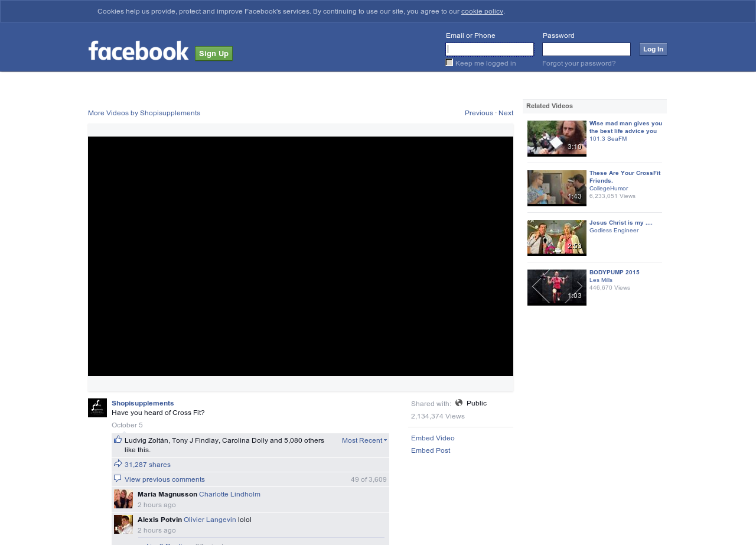Click the comment speech bubble icon
The width and height of the screenshot is (756, 545).
(118, 478)
